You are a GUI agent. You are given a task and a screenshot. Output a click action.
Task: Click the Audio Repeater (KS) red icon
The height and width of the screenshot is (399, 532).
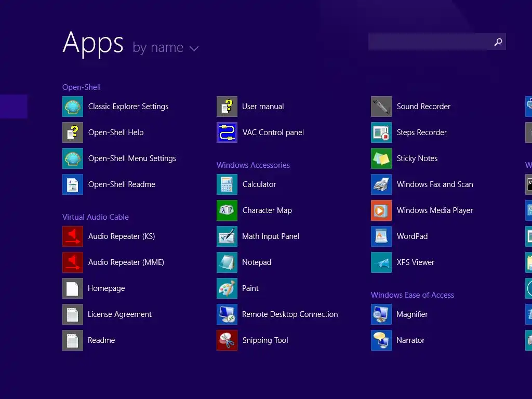point(73,236)
